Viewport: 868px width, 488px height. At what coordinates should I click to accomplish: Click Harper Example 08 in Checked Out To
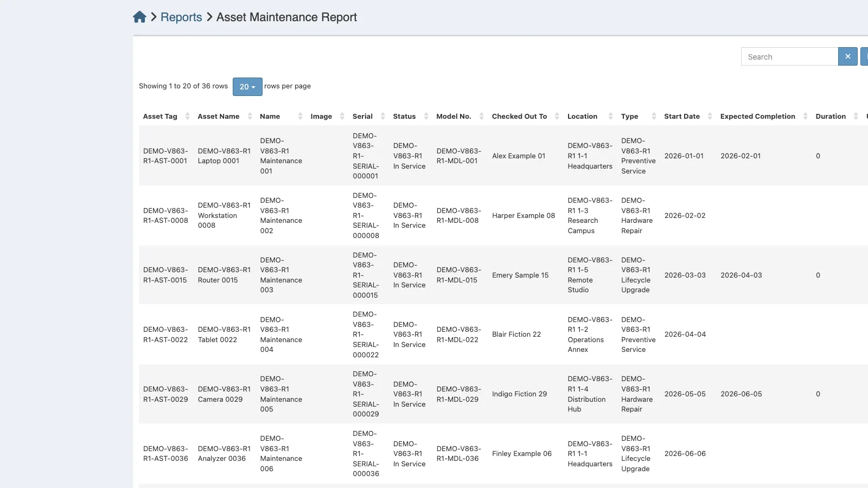coord(524,216)
